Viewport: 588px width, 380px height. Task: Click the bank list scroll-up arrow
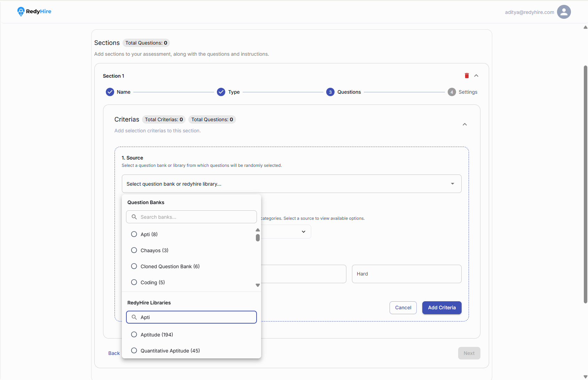[x=258, y=230]
